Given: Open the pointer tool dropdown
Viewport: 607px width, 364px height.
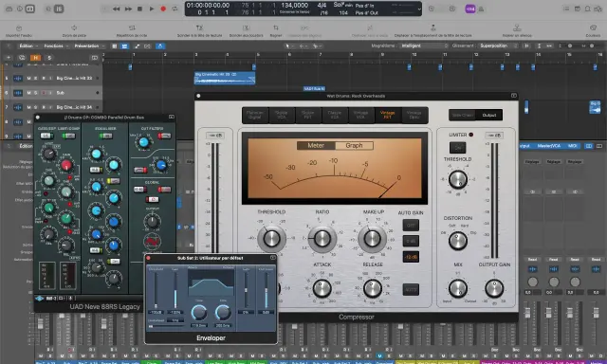Looking at the screenshot, I should click(288, 46).
